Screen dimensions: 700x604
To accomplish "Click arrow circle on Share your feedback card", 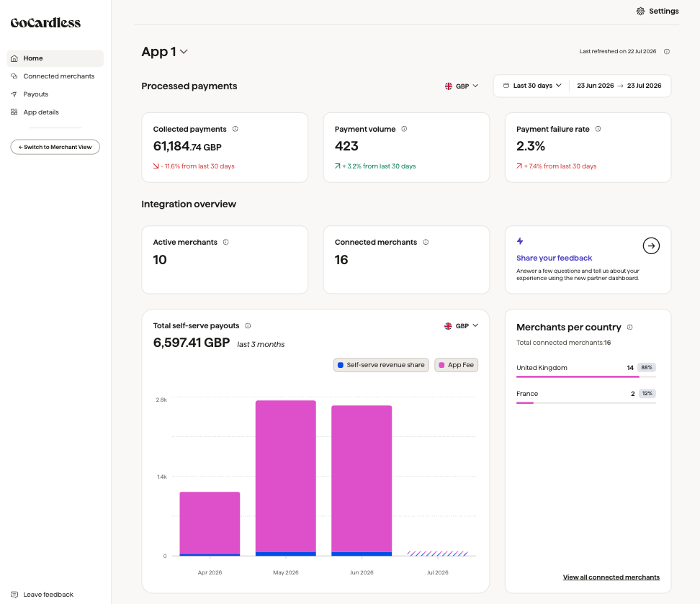I will point(651,245).
